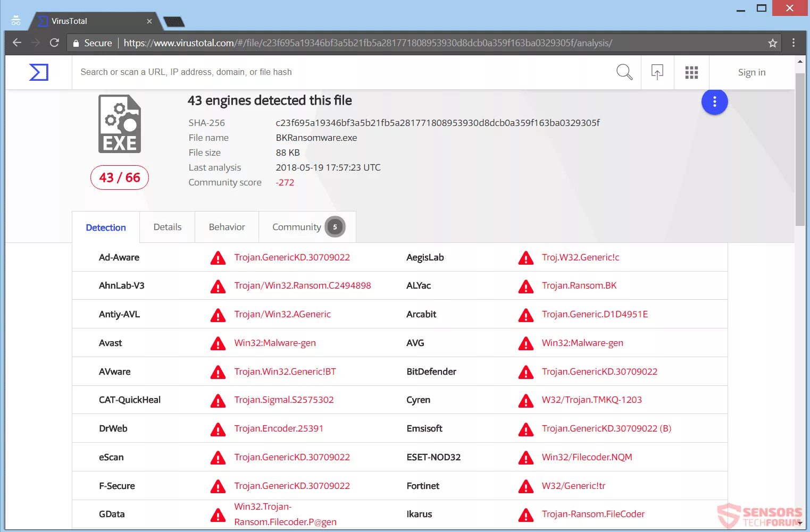Click the last analysis date 2018-05-19
Screen dimensions: 810x532
(328, 167)
